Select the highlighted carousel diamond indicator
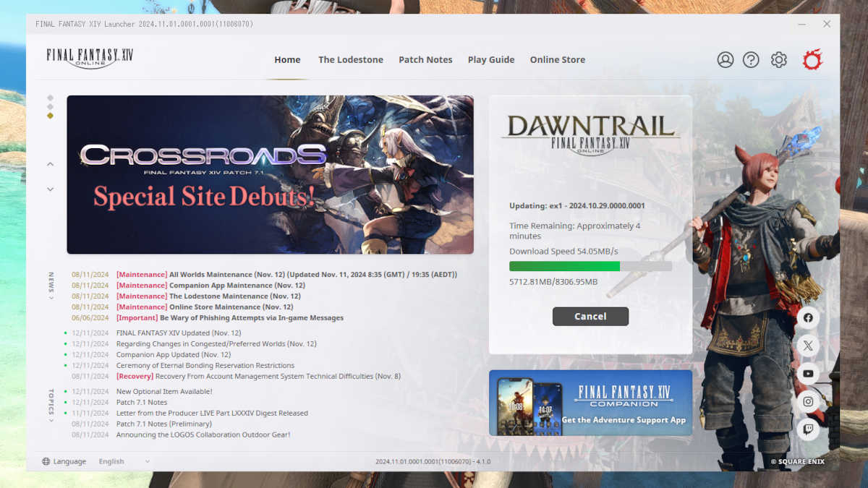The width and height of the screenshot is (868, 488). pos(50,114)
